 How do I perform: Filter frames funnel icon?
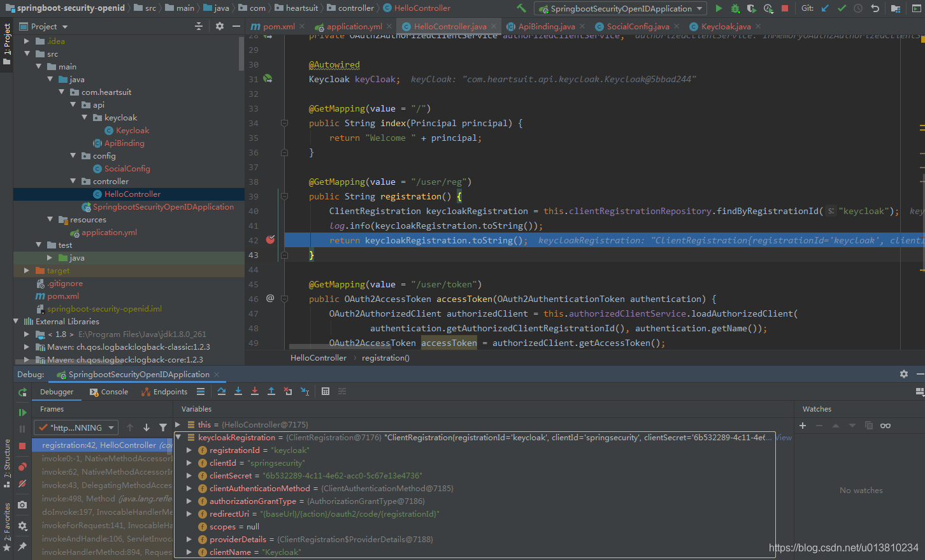pos(163,427)
